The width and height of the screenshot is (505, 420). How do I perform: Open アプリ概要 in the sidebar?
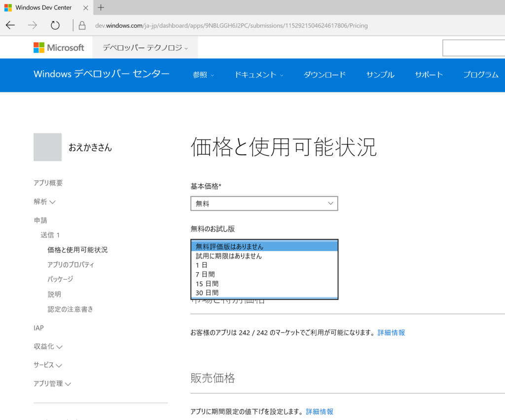pos(48,183)
